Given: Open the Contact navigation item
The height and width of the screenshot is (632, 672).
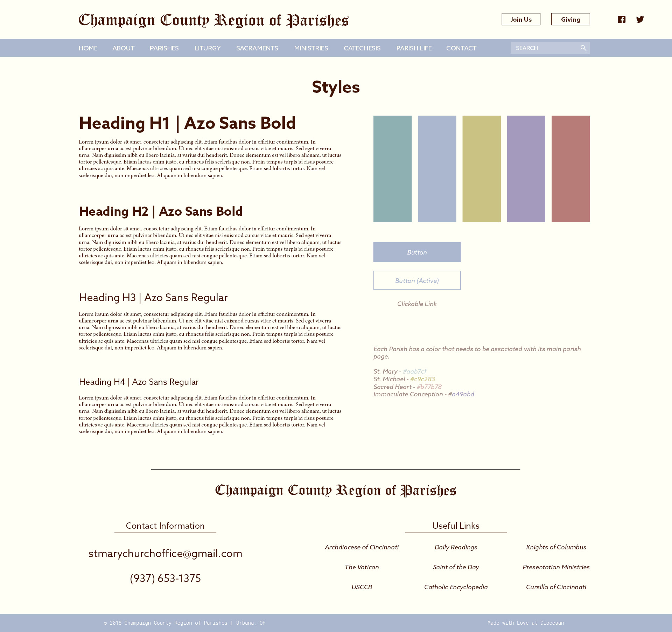Looking at the screenshot, I should click(461, 48).
